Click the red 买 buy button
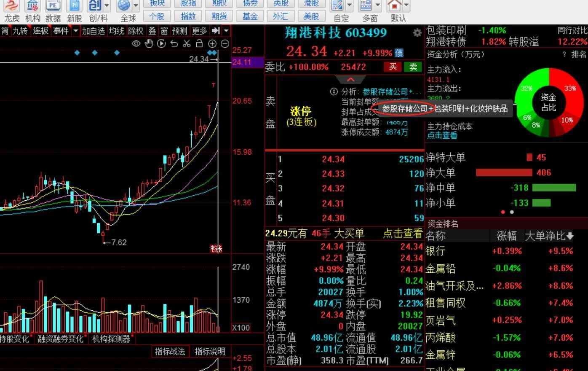Screen dimensions: 588x371 click(x=393, y=67)
